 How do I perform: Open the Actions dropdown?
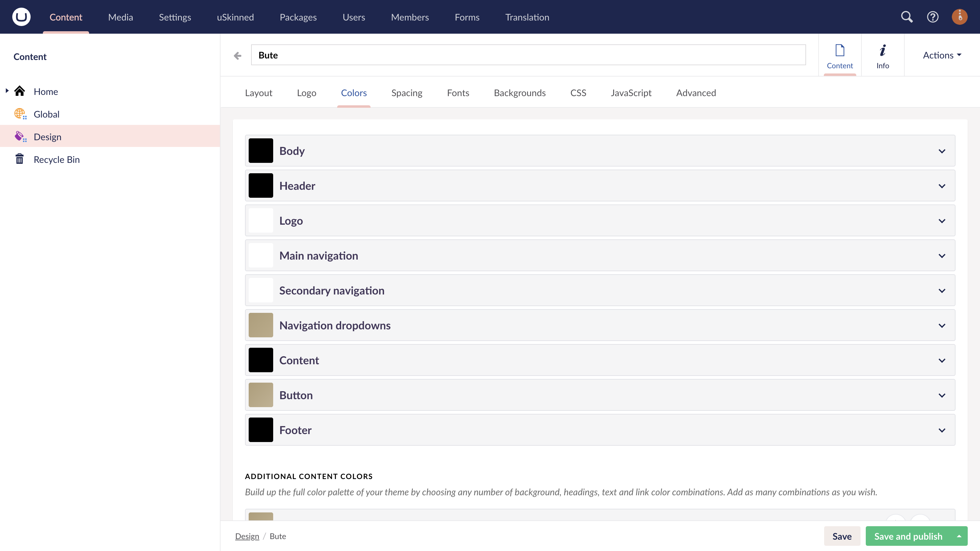(x=942, y=55)
